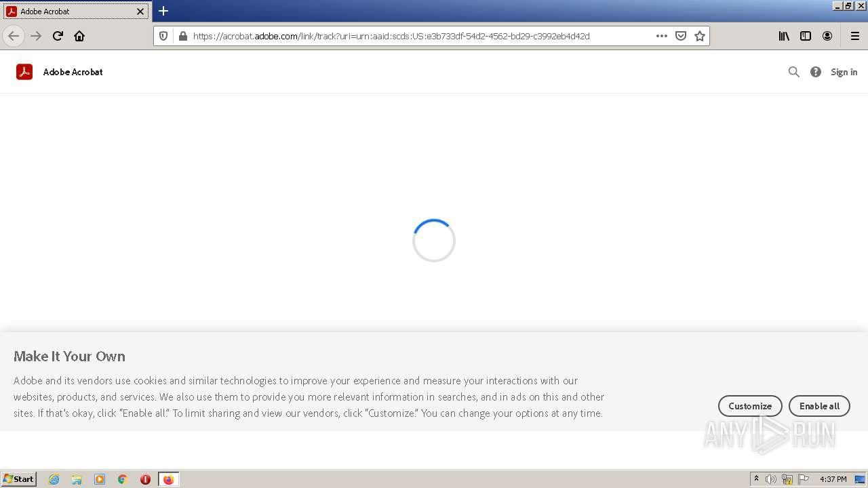Open page actions three-dot menu
This screenshot has width=868, height=488.
(x=662, y=36)
